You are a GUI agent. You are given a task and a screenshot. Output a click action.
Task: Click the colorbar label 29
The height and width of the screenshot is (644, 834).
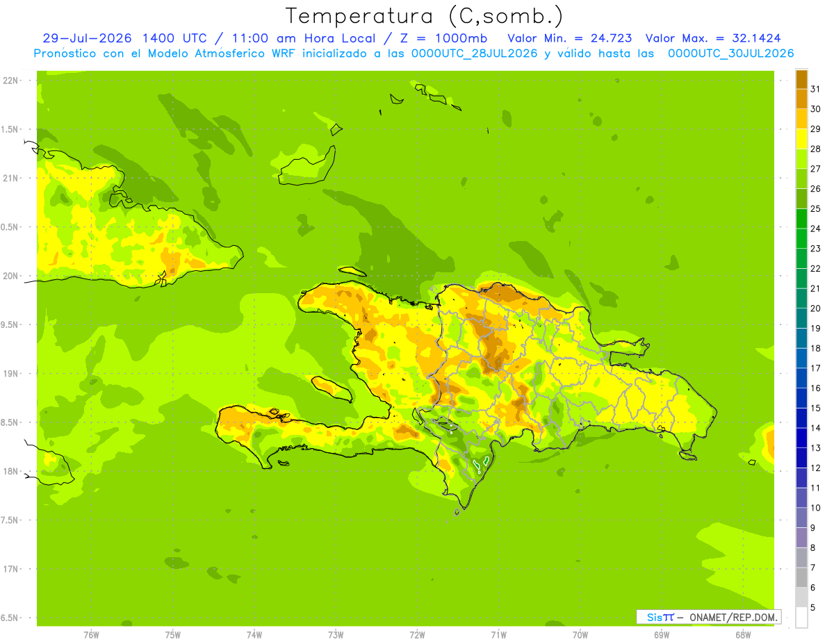click(815, 129)
